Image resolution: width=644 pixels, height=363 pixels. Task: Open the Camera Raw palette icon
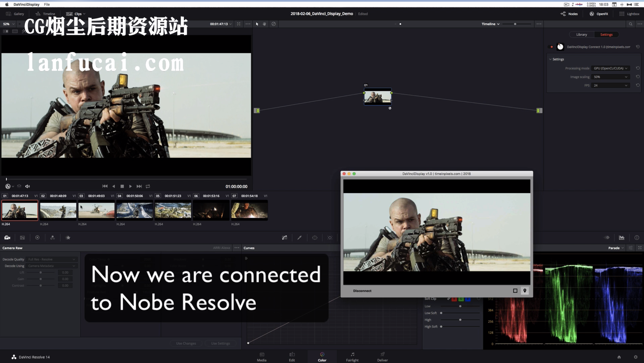click(x=7, y=237)
